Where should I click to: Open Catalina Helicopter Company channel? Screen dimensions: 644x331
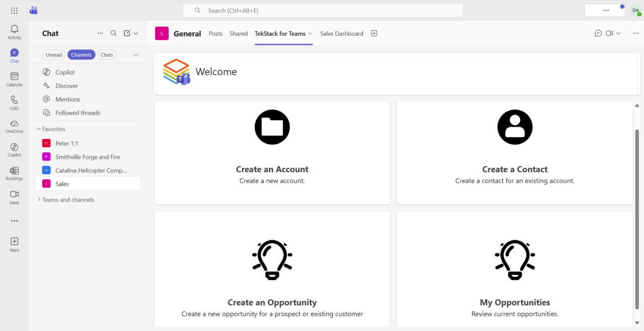pyautogui.click(x=88, y=171)
